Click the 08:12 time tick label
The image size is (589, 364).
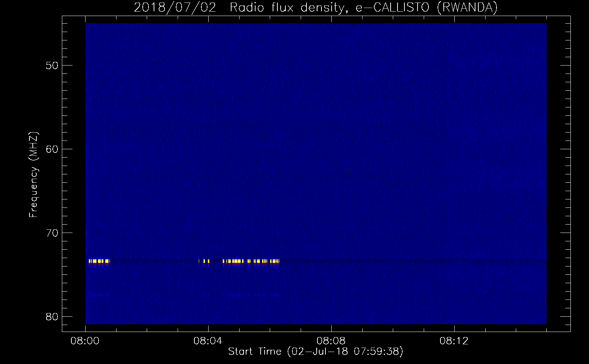(x=454, y=341)
